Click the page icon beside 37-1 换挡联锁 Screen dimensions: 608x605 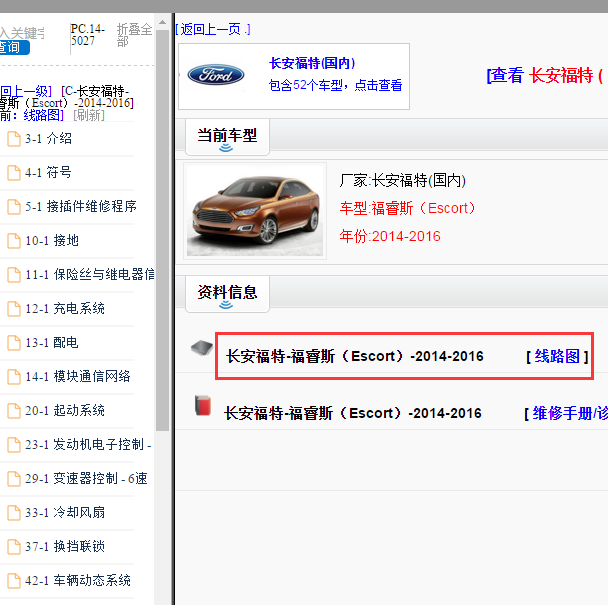[14, 547]
